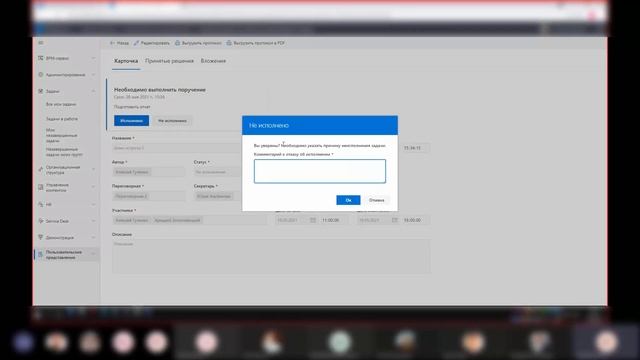Collapse the Задачи section chevron
The image size is (640, 360).
click(93, 91)
